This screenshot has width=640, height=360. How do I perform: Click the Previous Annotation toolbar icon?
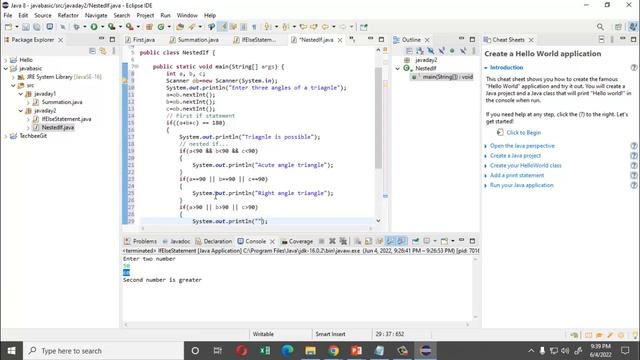tap(285, 27)
